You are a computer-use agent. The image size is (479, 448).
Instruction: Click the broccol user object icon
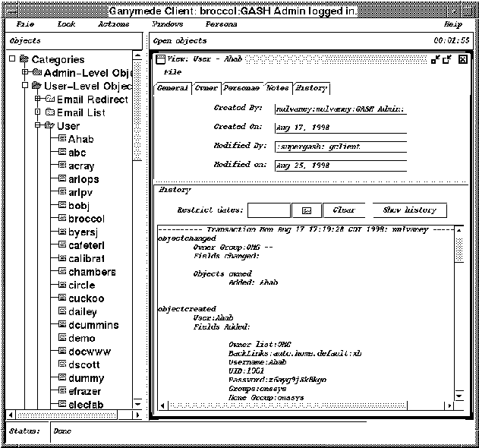(61, 219)
